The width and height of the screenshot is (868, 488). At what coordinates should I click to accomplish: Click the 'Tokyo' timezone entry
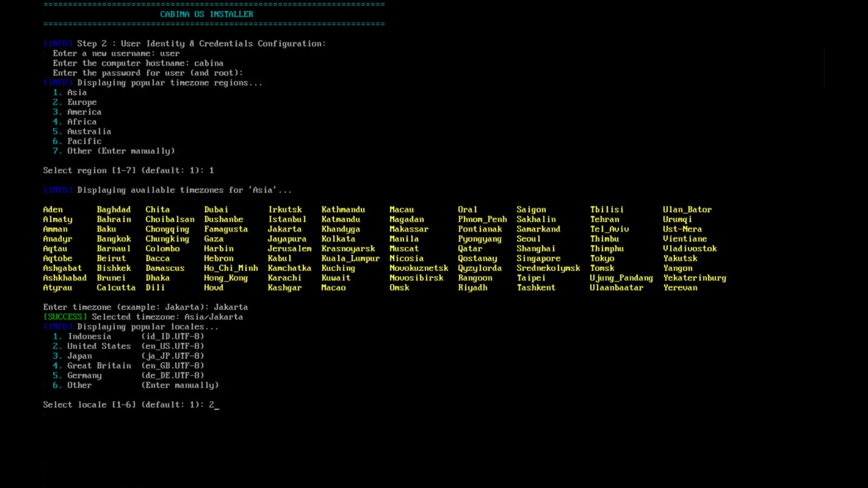point(602,258)
